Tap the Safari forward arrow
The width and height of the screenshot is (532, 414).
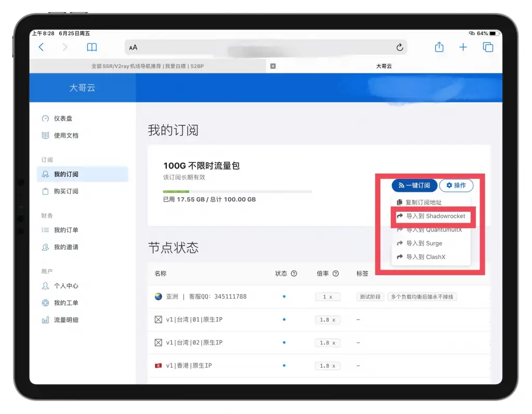click(65, 47)
